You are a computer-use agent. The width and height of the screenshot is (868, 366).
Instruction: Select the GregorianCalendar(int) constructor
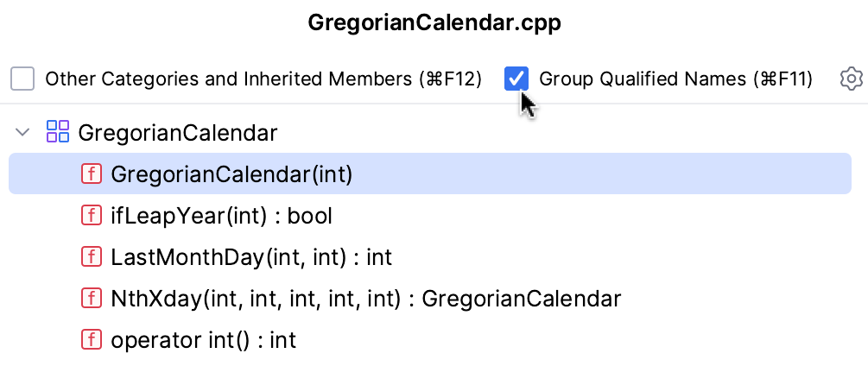(231, 174)
